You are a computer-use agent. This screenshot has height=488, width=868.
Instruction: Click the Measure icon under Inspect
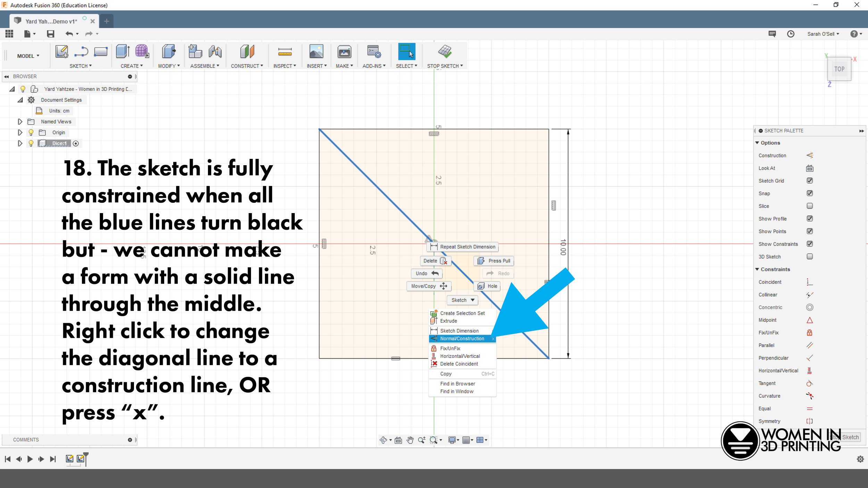pos(285,52)
